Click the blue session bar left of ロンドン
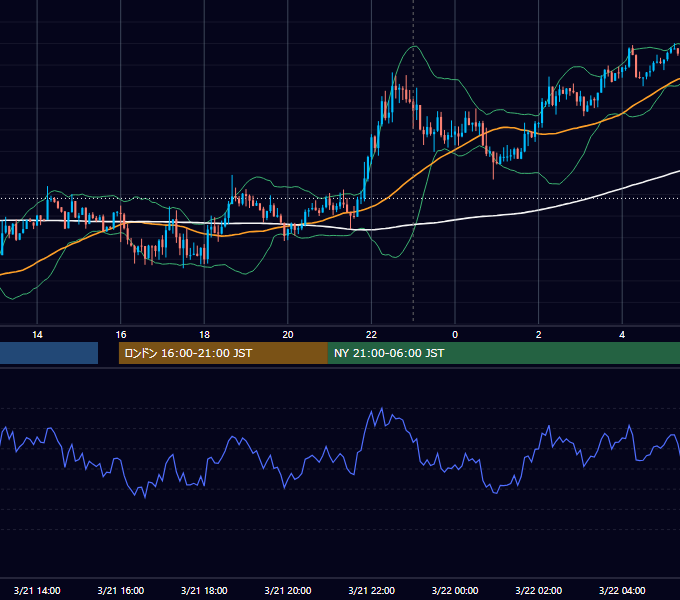Image resolution: width=680 pixels, height=600 pixels. pyautogui.click(x=49, y=353)
